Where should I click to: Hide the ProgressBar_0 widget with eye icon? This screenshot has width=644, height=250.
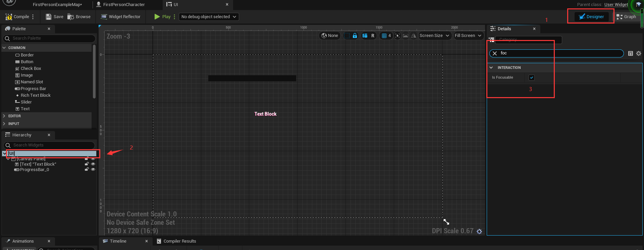coord(93,170)
